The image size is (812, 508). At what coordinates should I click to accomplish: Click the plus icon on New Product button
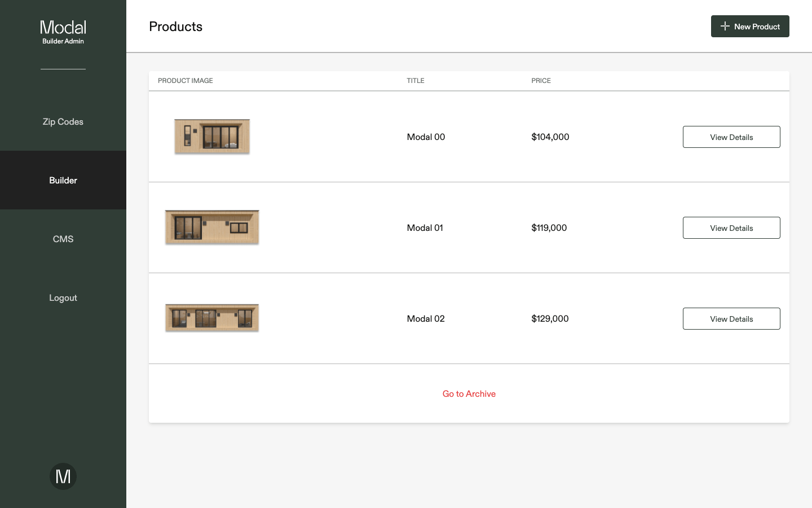tap(724, 26)
